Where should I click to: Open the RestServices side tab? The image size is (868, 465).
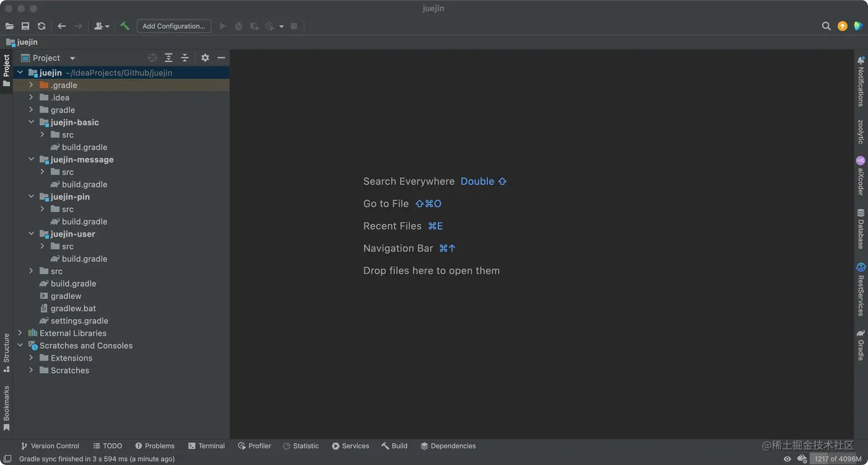click(x=861, y=290)
